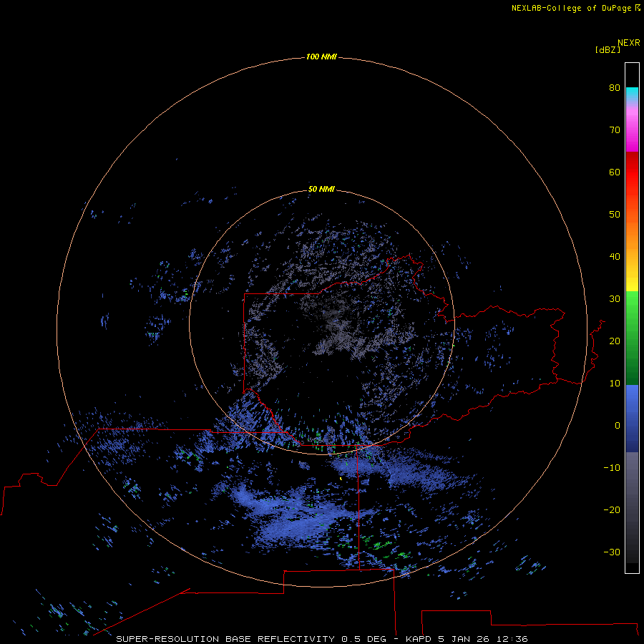
Task: Click the SUPER-RESOLUTION BASE REFLECTIVITY caption text
Action: [x=225, y=639]
